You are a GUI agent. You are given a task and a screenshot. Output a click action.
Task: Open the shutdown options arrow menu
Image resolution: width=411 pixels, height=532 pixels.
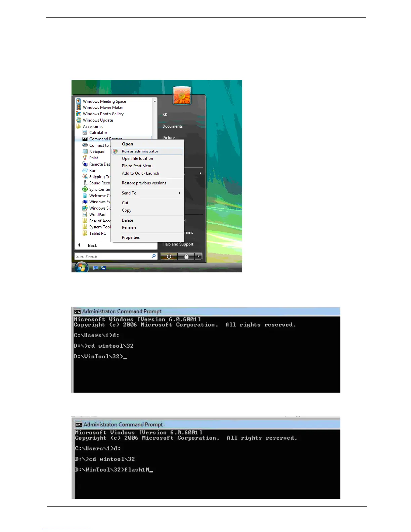(198, 256)
